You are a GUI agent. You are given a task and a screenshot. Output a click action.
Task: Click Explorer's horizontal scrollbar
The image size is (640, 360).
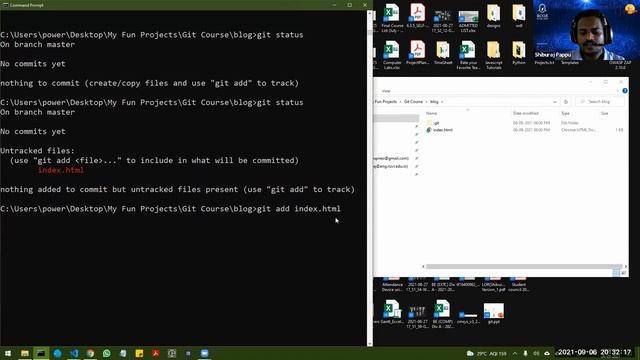click(524, 267)
